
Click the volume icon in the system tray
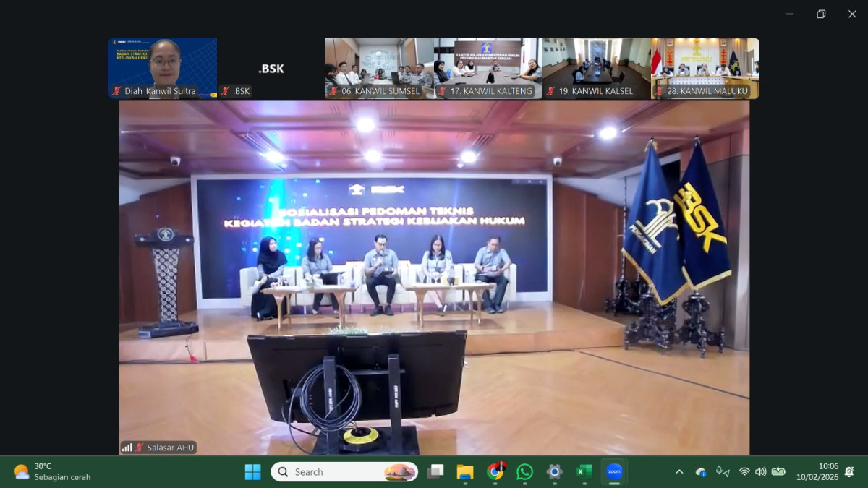pos(760,472)
